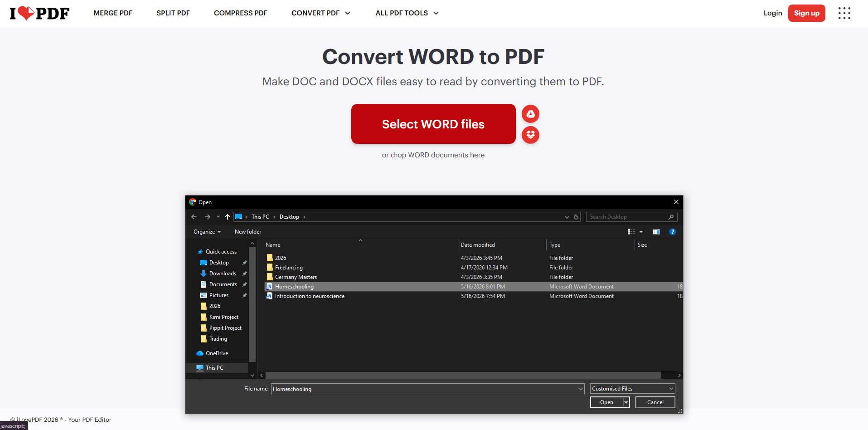Open Documents in sidebar
The width and height of the screenshot is (868, 430).
(223, 284)
